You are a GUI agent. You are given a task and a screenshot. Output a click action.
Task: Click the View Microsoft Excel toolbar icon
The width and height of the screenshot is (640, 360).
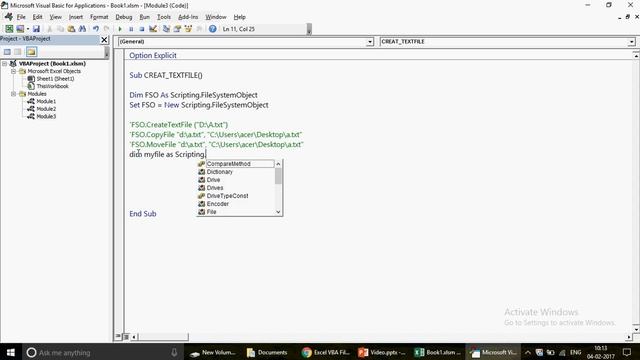coord(9,29)
